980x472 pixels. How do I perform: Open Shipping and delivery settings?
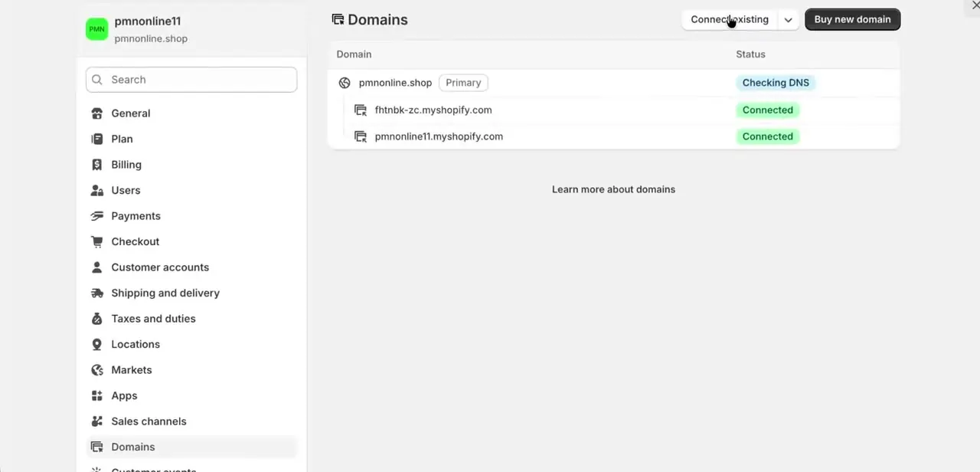tap(165, 293)
